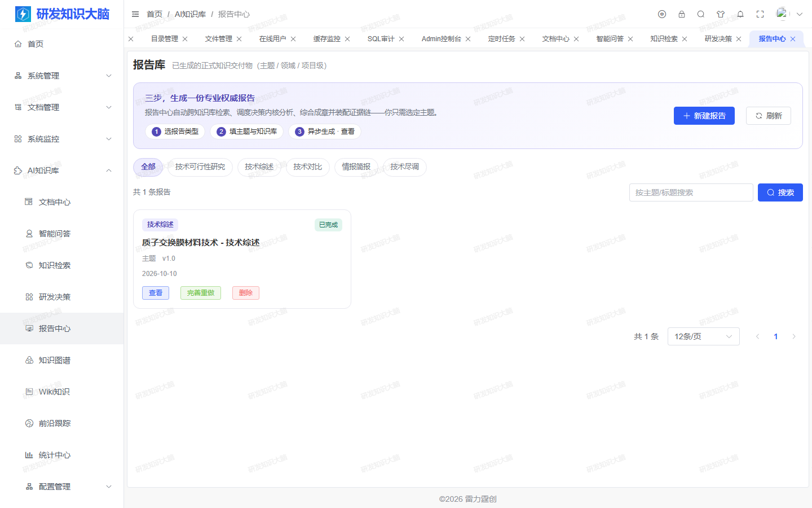Image resolution: width=812 pixels, height=508 pixels.
Task: Go to 首页 in sidebar
Action: tap(62, 44)
